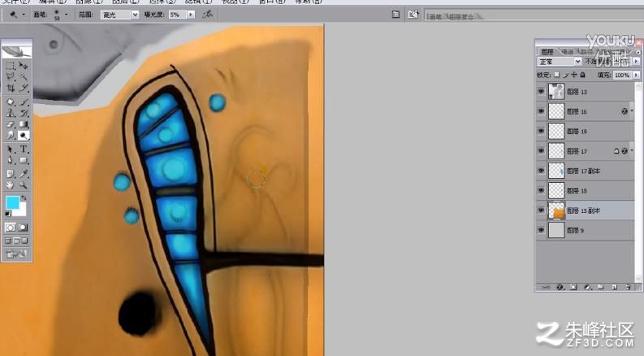644x356 pixels.
Task: Expand layer effects arrow on 图层 16
Action: (x=632, y=111)
